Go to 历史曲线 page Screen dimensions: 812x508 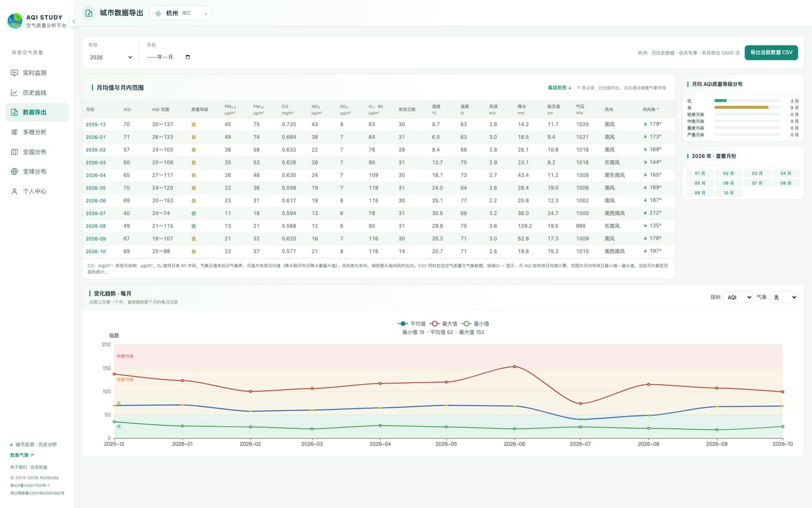[37, 92]
